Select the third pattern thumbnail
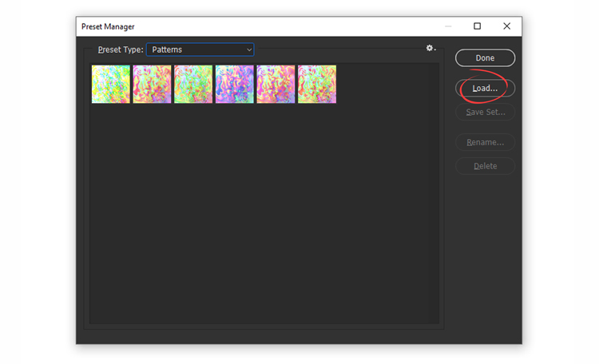The height and width of the screenshot is (364, 599). tap(193, 84)
